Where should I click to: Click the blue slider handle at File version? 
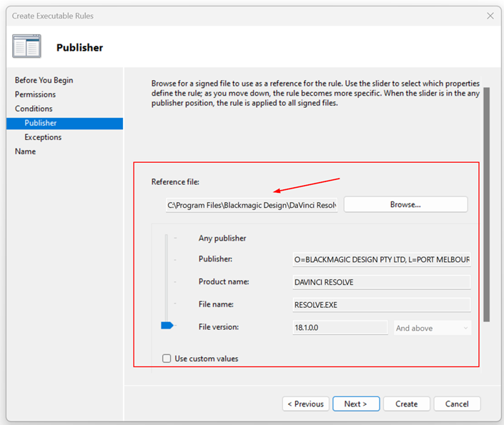click(167, 326)
